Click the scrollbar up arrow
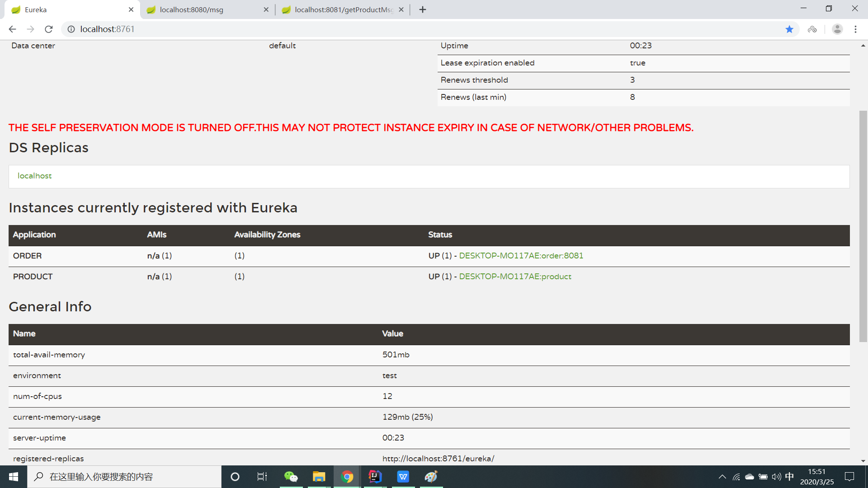868x488 pixels. [x=863, y=46]
